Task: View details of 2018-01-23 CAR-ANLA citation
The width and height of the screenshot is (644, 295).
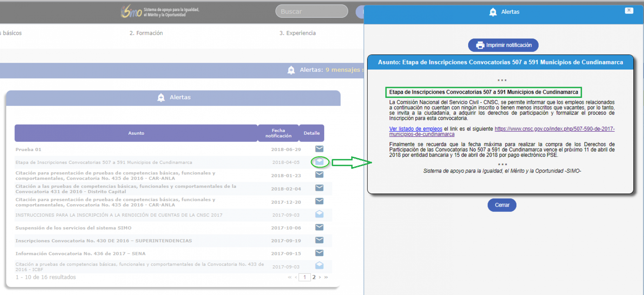Action: (319, 175)
